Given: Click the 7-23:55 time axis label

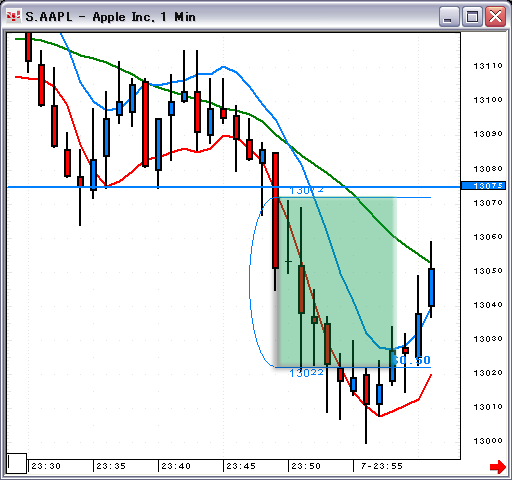Looking at the screenshot, I should pos(382,466).
